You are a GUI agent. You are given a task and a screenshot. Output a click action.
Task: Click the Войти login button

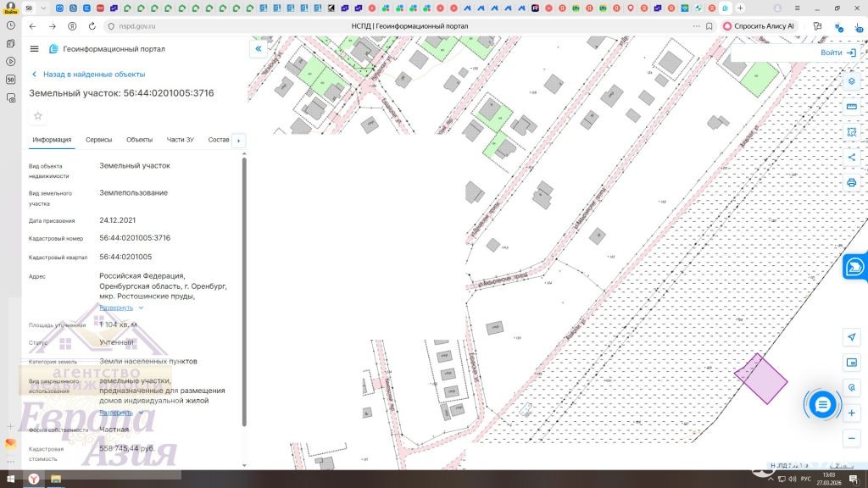coord(837,53)
